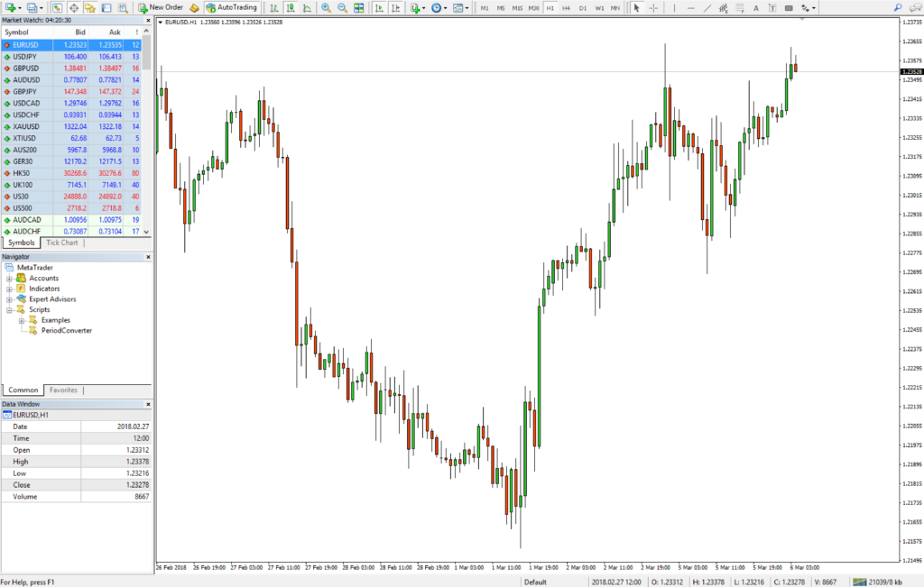Viewport: 924px width, 587px height.
Task: Set timeframe to M1
Action: (x=485, y=7)
